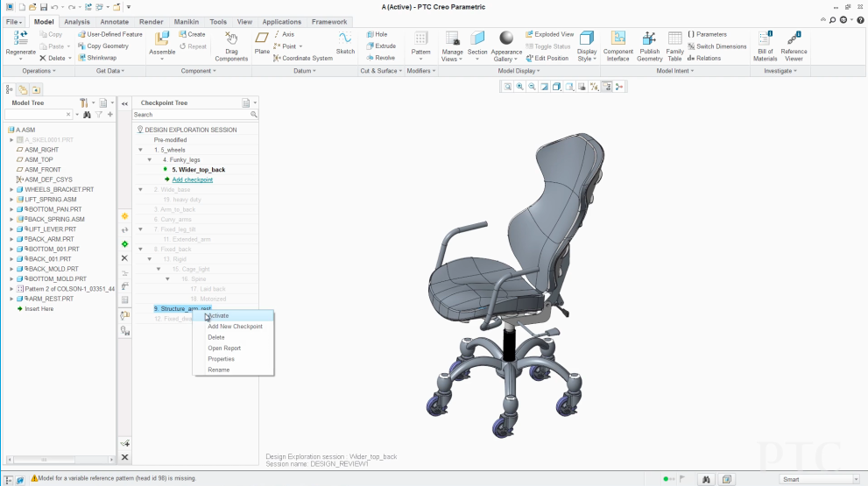The width and height of the screenshot is (868, 486).
Task: Collapse the 1. 5_wheels checkpoint
Action: click(x=141, y=150)
